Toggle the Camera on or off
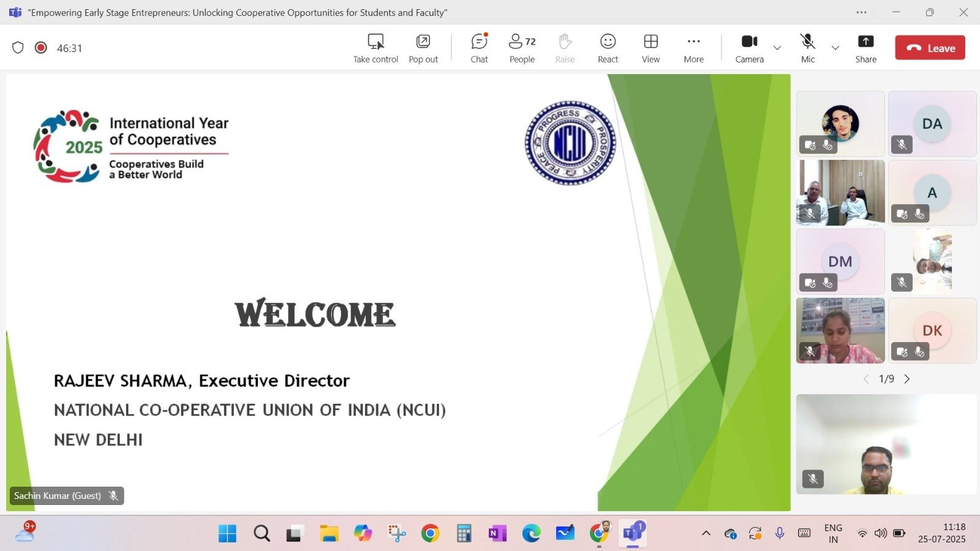This screenshot has height=551, width=980. (x=749, y=48)
